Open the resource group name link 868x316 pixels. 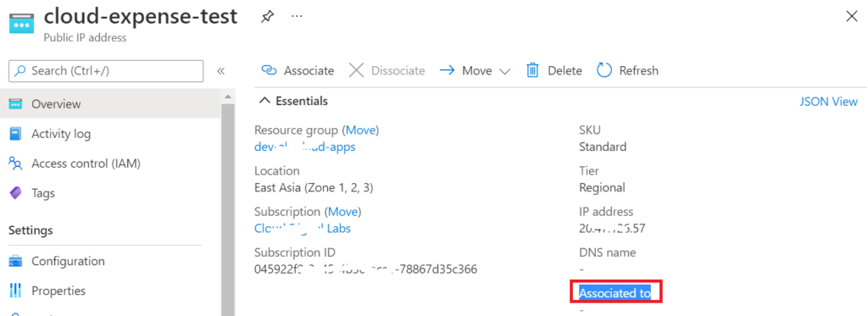pos(305,147)
